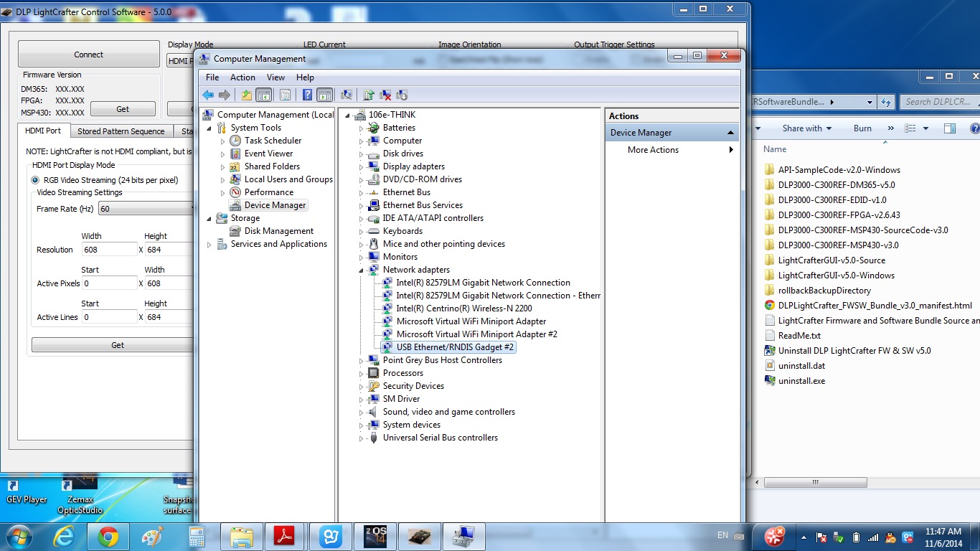Collapse the System Tools tree node
The width and height of the screenshot is (980, 551).
tap(209, 128)
